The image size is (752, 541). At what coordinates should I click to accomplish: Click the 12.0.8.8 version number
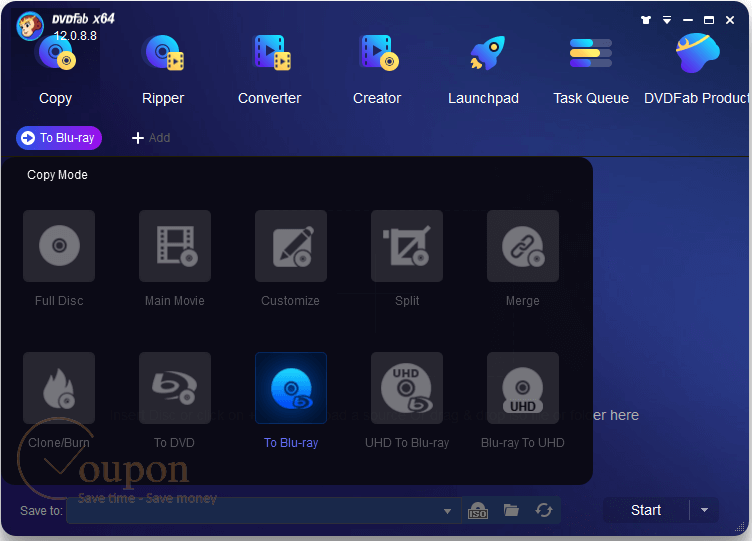pyautogui.click(x=75, y=36)
